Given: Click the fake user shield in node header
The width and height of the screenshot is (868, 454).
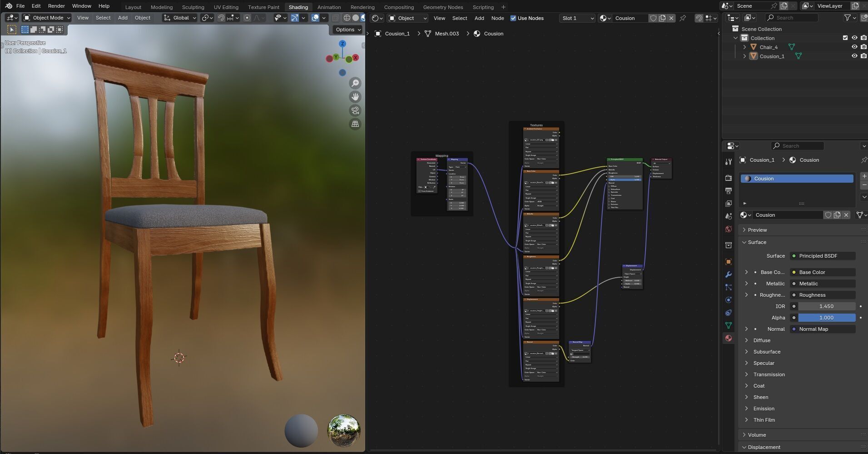Looking at the screenshot, I should pyautogui.click(x=653, y=18).
